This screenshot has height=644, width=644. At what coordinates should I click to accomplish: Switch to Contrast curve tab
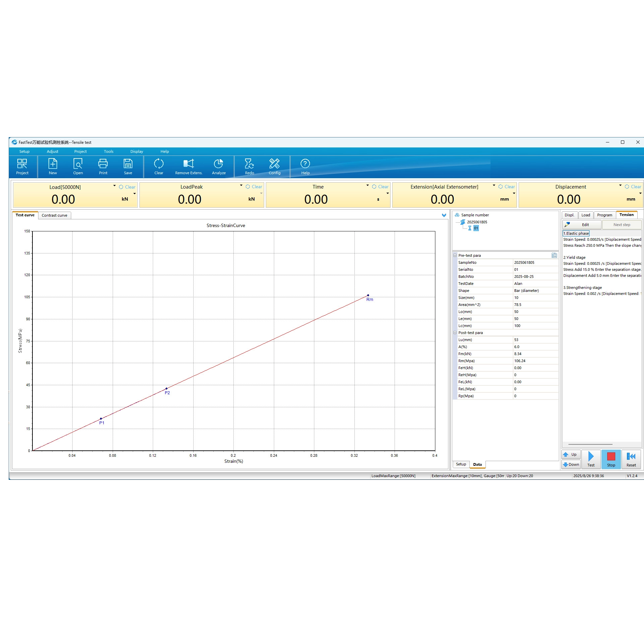(x=55, y=215)
